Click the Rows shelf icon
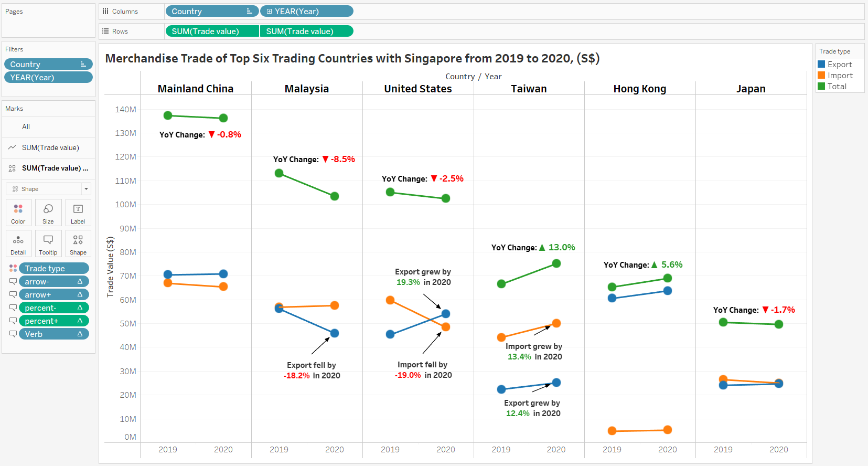Viewport: 868px width, 466px height. point(105,31)
